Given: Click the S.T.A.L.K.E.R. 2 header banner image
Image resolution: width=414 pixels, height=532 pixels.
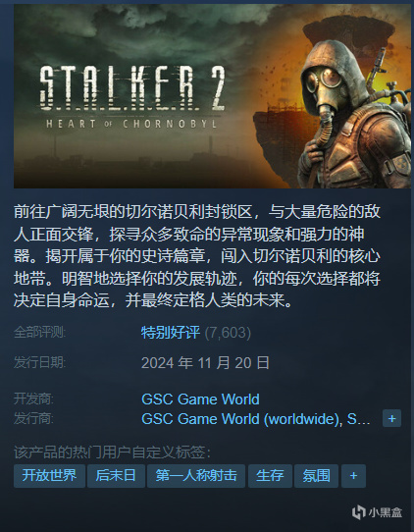Looking at the screenshot, I should point(212,96).
